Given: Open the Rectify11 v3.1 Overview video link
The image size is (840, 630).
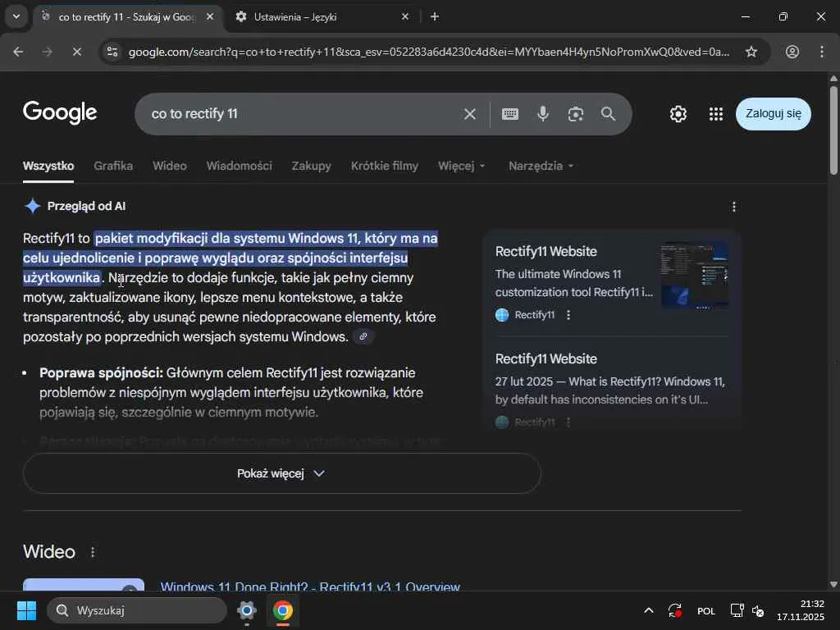Looking at the screenshot, I should click(310, 586).
